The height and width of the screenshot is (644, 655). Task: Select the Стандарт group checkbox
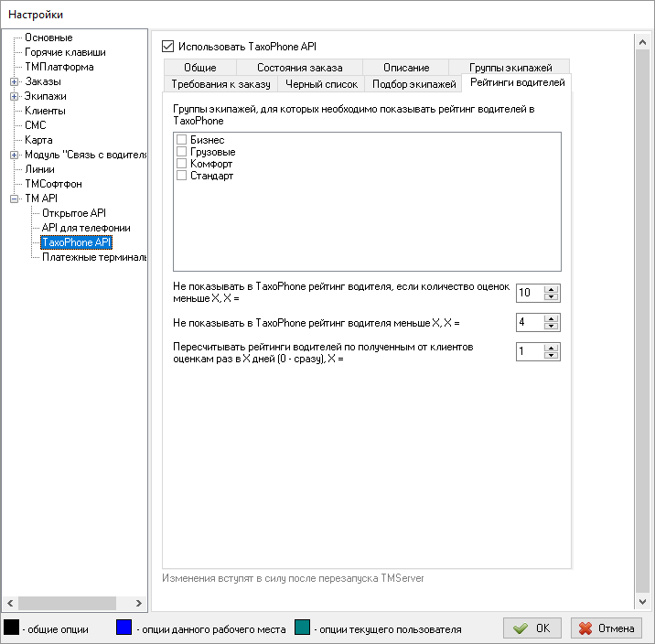(181, 176)
